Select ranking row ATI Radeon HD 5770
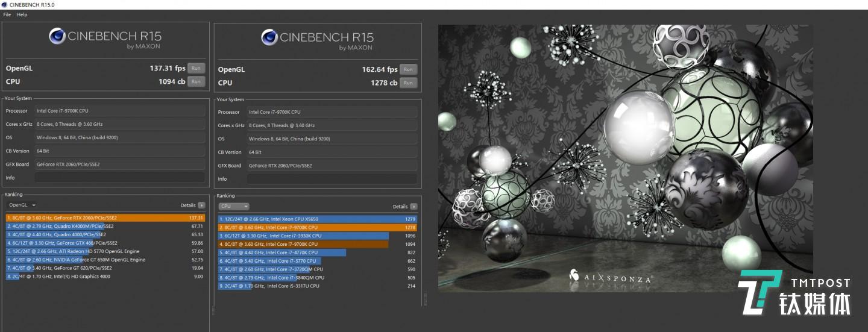 click(x=105, y=251)
